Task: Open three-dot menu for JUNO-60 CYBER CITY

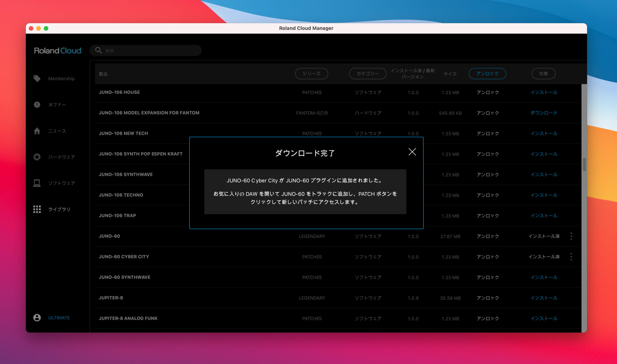Action: 571,257
